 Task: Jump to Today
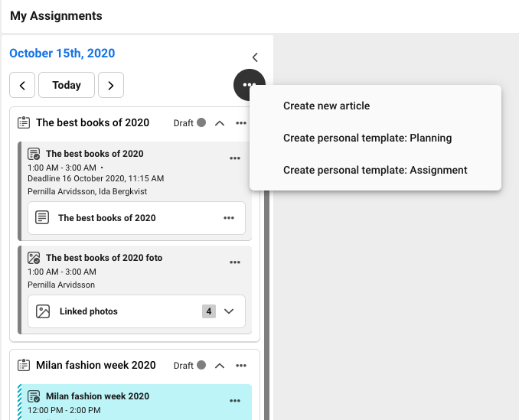point(67,85)
